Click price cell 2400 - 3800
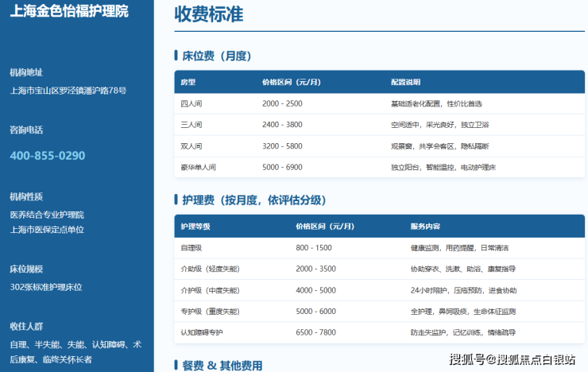Viewport: 588px width, 372px height. [282, 125]
